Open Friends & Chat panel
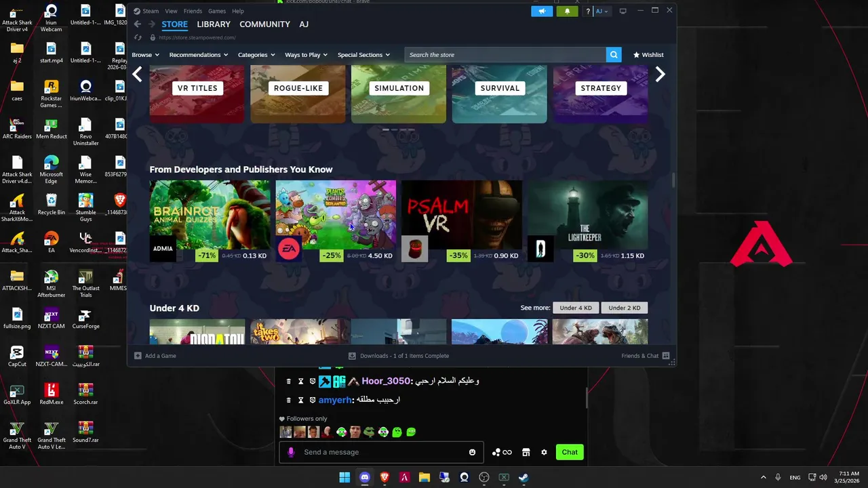The height and width of the screenshot is (488, 868). click(x=645, y=356)
